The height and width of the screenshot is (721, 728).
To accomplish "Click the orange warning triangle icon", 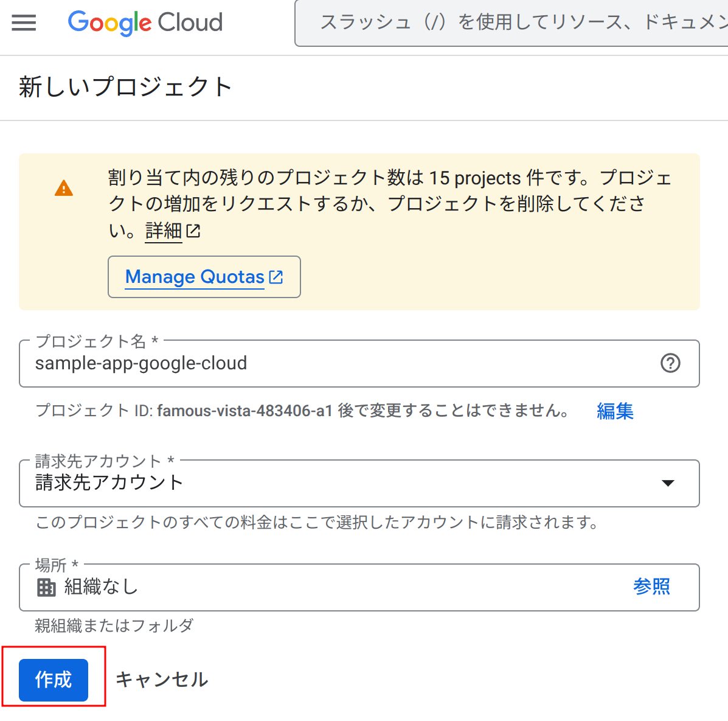I will click(x=64, y=189).
